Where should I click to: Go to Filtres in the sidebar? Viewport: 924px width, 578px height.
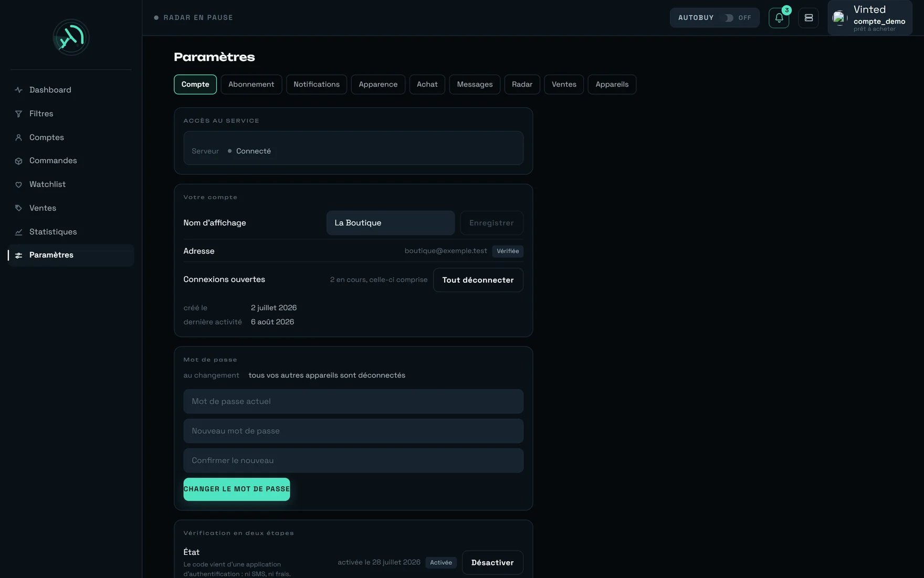[71, 113]
